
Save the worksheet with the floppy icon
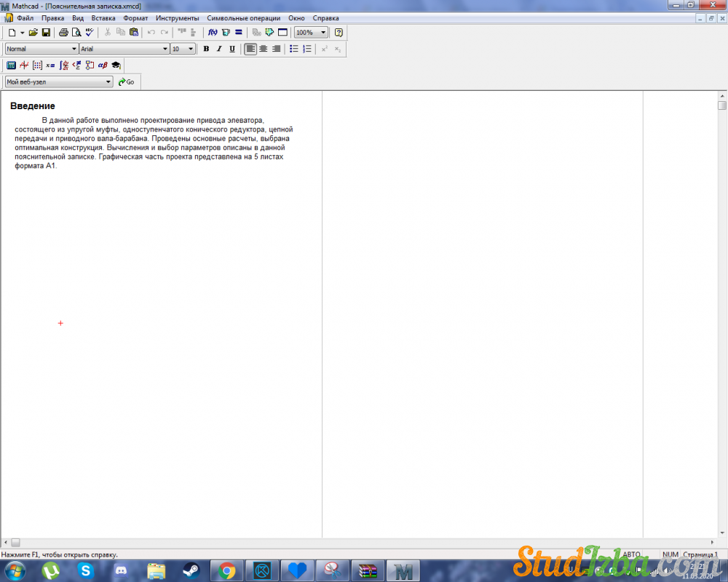(46, 33)
